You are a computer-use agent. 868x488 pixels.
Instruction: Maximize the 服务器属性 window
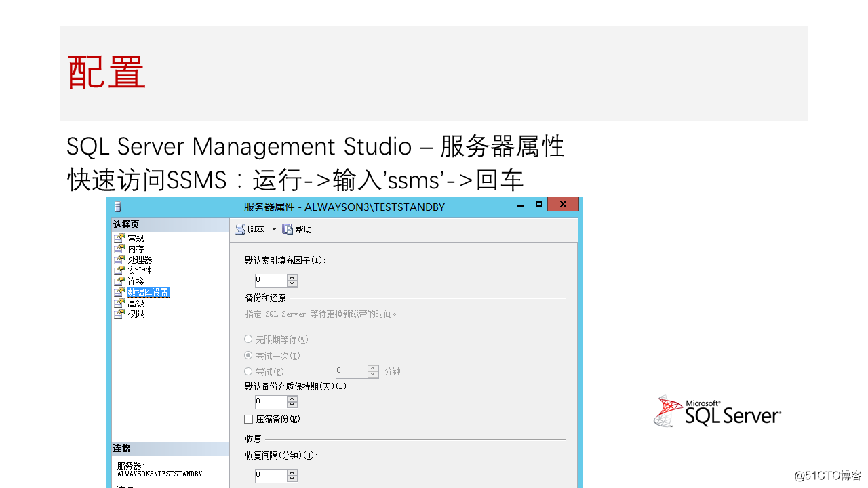[539, 204]
